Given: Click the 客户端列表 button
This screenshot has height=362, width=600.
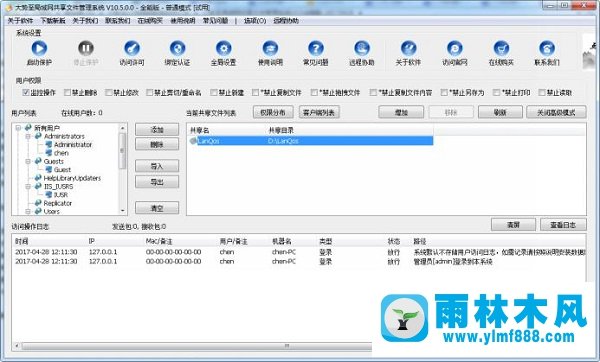Looking at the screenshot, I should point(319,113).
